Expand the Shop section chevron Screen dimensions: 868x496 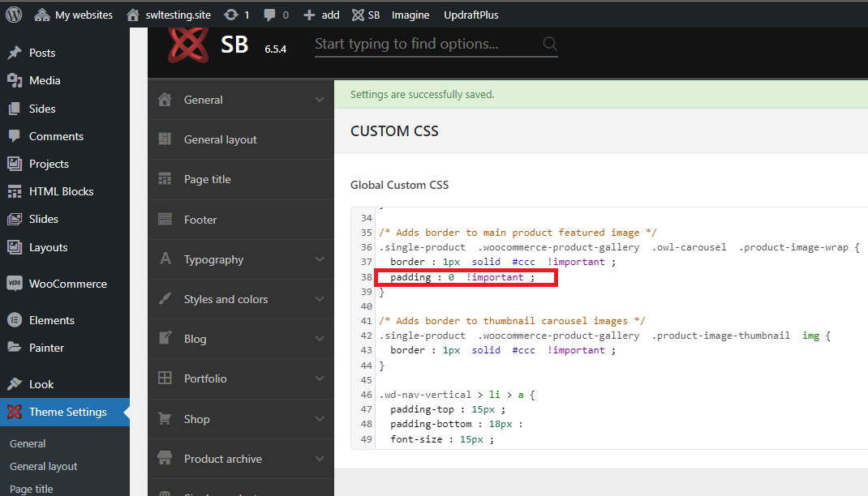[x=320, y=419]
